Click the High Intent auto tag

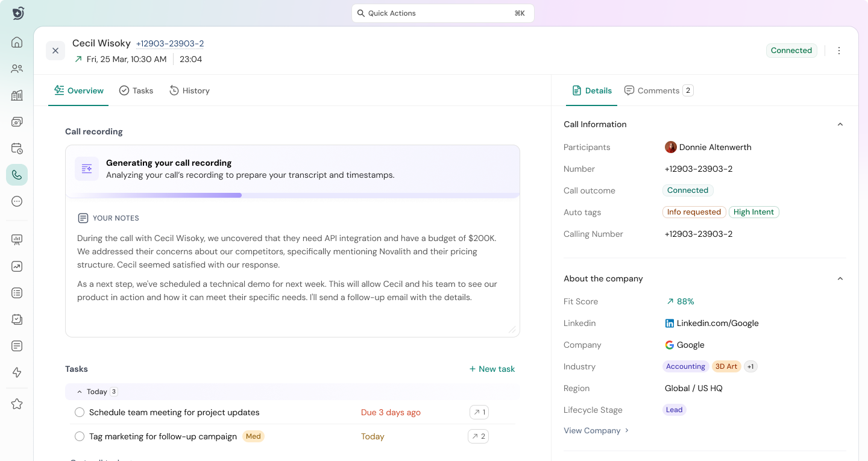pyautogui.click(x=753, y=212)
